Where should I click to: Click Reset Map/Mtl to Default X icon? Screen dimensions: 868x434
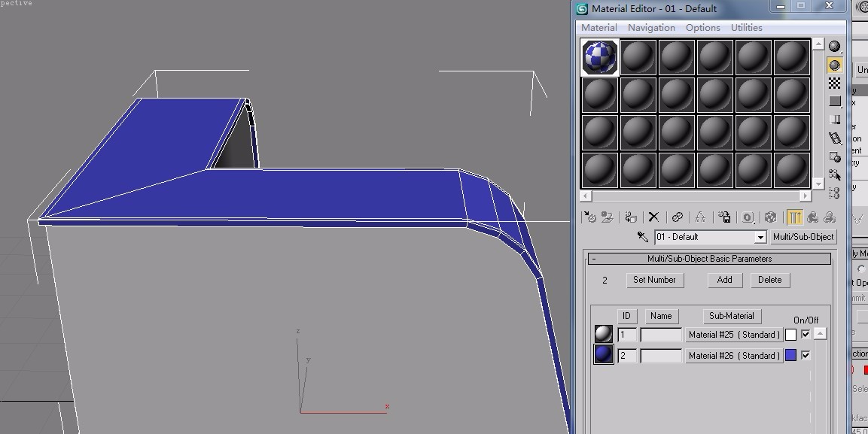pyautogui.click(x=653, y=217)
